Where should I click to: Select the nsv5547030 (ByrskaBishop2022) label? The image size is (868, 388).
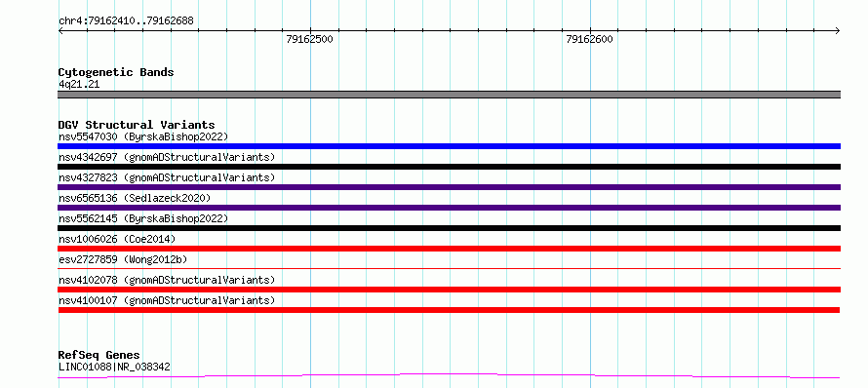click(x=143, y=136)
